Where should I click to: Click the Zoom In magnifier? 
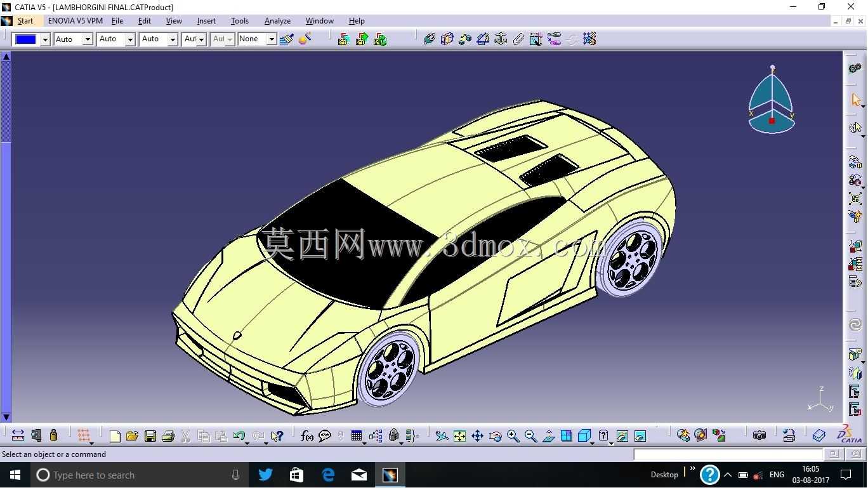click(513, 436)
